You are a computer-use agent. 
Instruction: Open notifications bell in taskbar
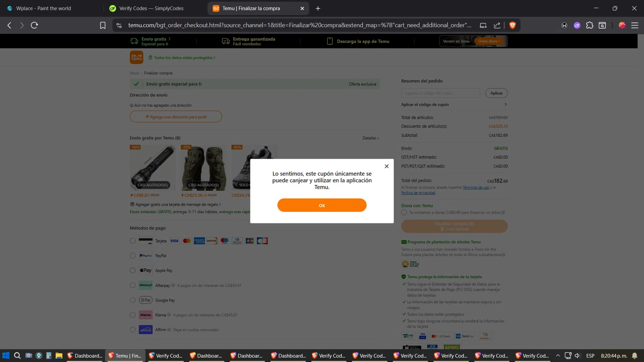635,356
